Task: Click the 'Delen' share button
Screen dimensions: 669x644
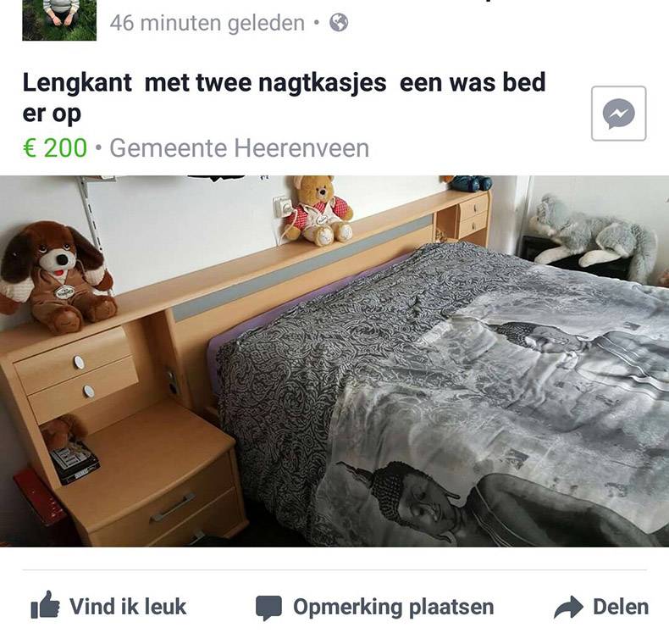Action: (x=601, y=607)
